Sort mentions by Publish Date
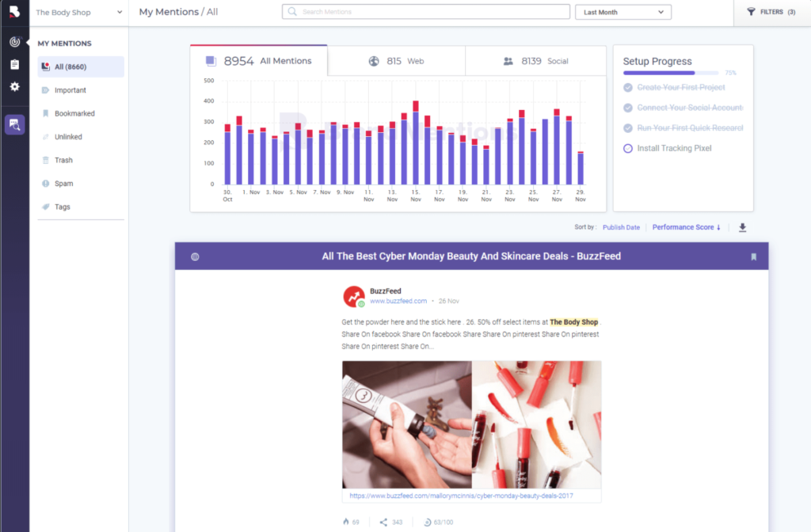Viewport: 811px width, 532px height. pos(621,227)
